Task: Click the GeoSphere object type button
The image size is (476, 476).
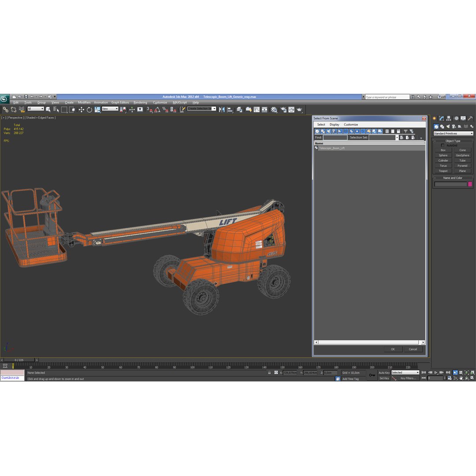Action: pos(462,156)
